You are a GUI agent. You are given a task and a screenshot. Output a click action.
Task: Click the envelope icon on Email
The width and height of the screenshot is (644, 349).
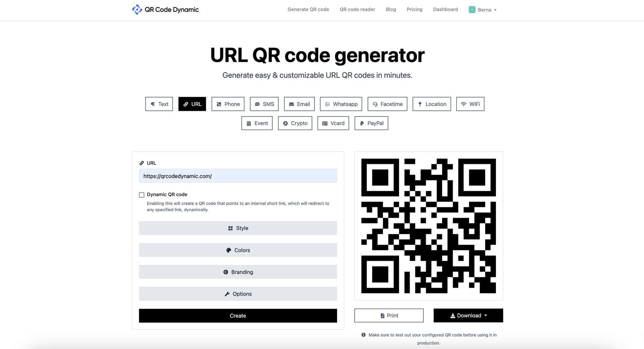(x=291, y=104)
